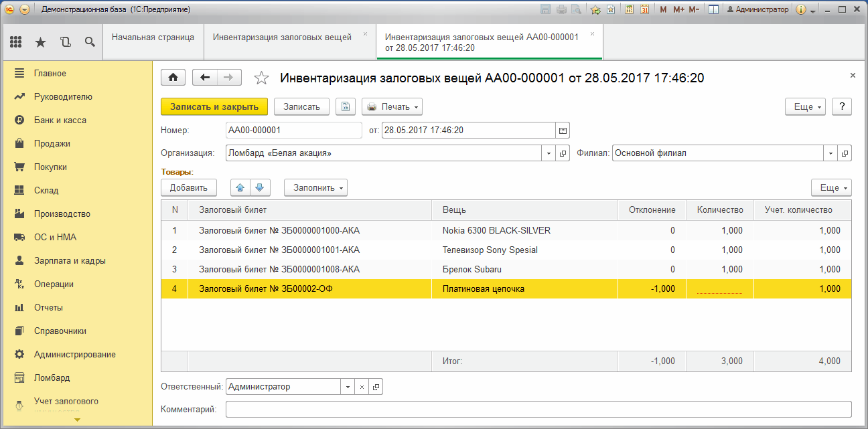The height and width of the screenshot is (429, 868).
Task: Click the document report icon next to Записать
Action: click(345, 106)
